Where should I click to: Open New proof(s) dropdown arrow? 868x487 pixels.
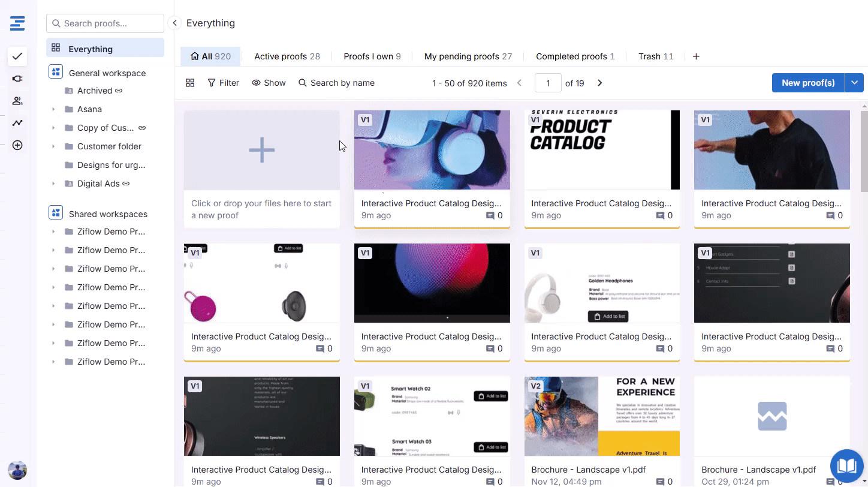tap(854, 83)
